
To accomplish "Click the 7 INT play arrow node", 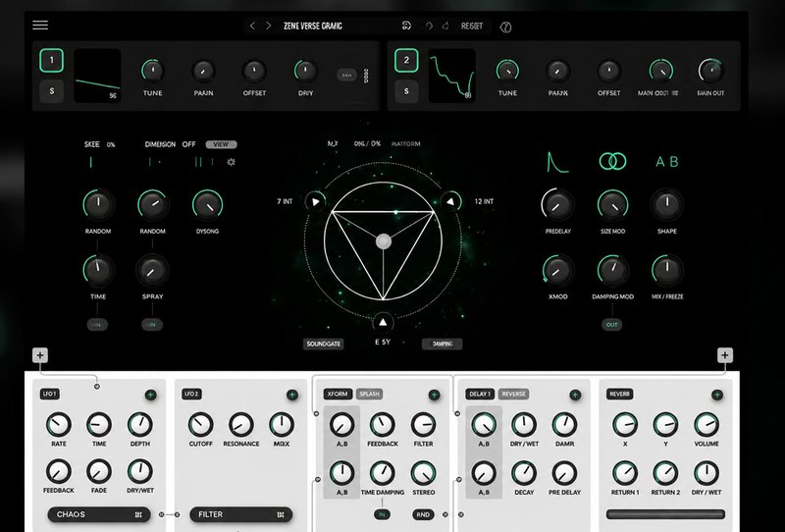I will click(315, 202).
